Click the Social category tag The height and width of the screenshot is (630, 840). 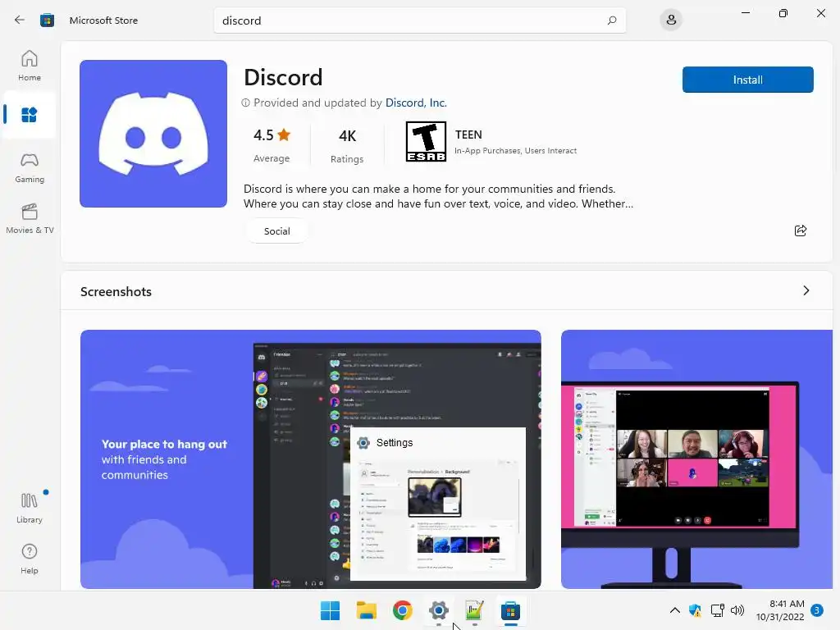coord(277,231)
